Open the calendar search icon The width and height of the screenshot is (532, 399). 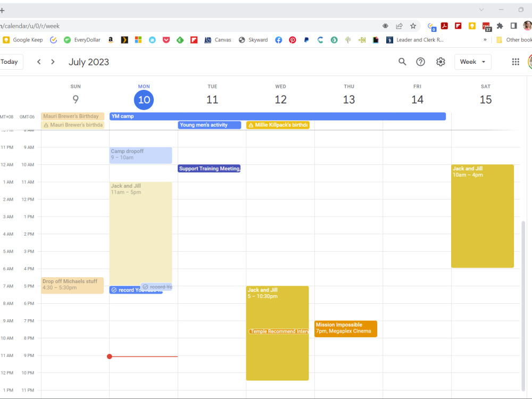402,62
